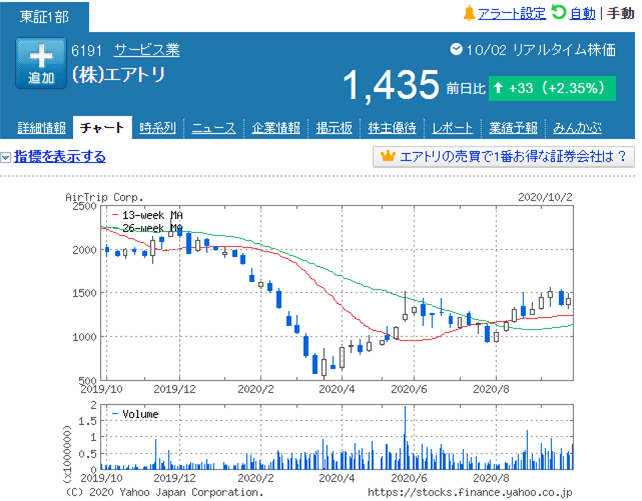642x501 pixels.
Task: Click the 東証1部 market label
Action: [x=44, y=17]
